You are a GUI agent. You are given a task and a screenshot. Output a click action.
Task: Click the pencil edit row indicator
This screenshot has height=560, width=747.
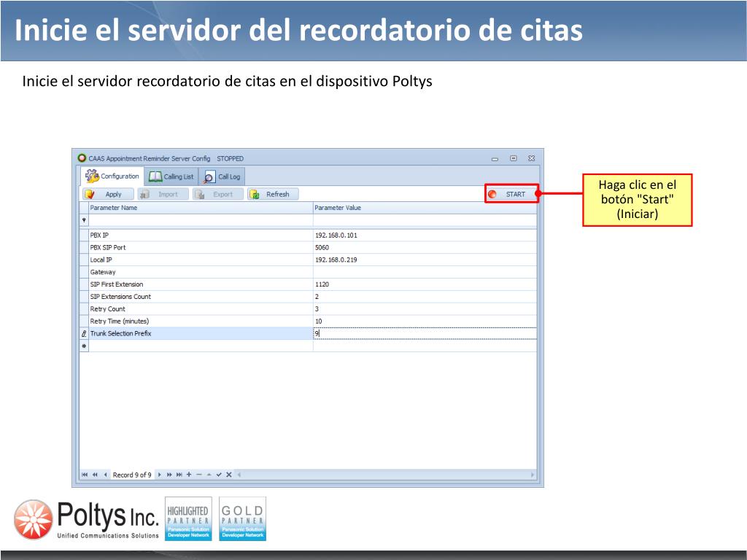pyautogui.click(x=84, y=333)
